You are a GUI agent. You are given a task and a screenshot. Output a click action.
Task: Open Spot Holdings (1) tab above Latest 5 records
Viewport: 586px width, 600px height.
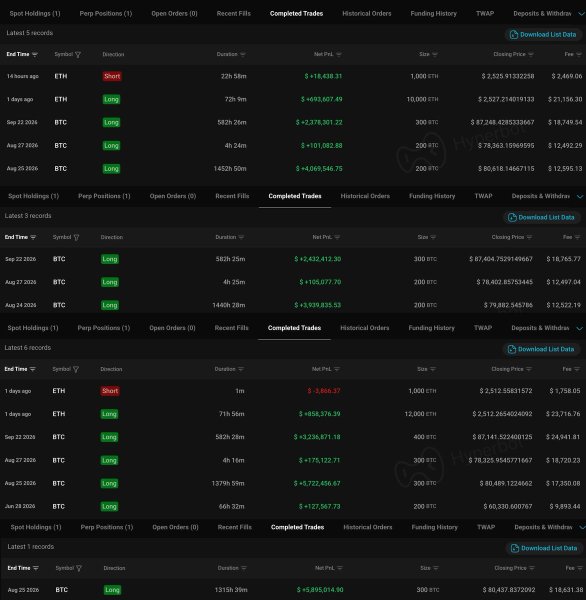click(35, 13)
